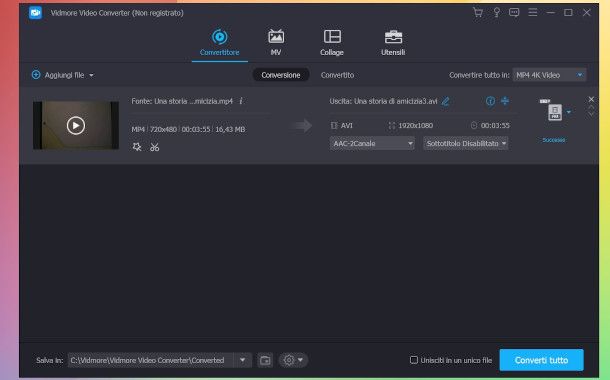Click the key registration icon
The width and height of the screenshot is (610, 380).
(x=496, y=12)
